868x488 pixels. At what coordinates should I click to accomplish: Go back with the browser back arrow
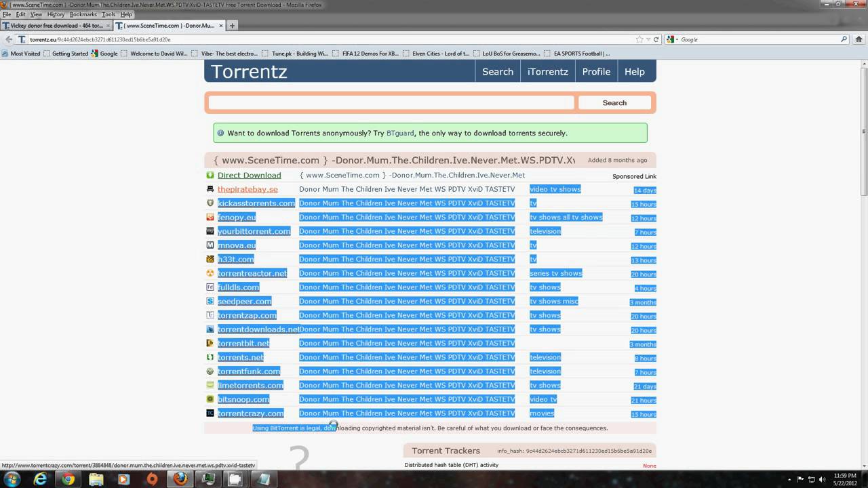click(x=9, y=39)
